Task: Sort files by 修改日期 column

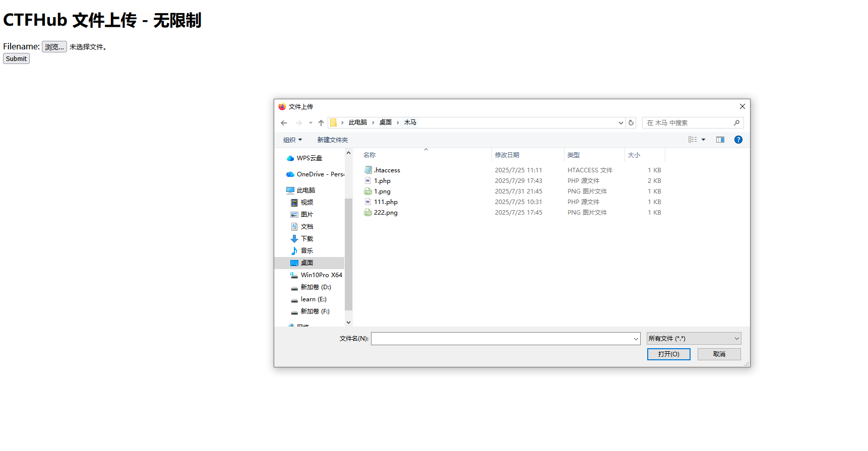Action: pos(507,155)
